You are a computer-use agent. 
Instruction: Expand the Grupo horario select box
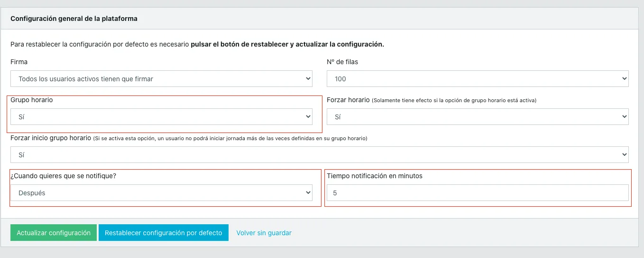coord(161,116)
